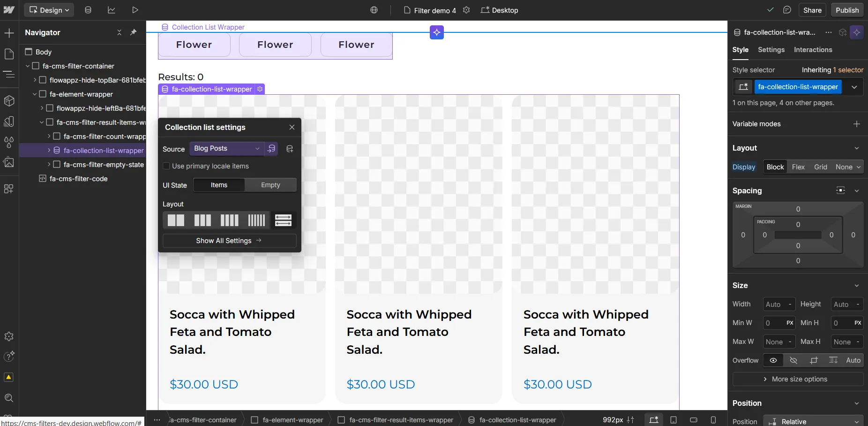This screenshot has height=426, width=868.
Task: Click the AI sparkle icon in Style panel header
Action: (x=857, y=32)
